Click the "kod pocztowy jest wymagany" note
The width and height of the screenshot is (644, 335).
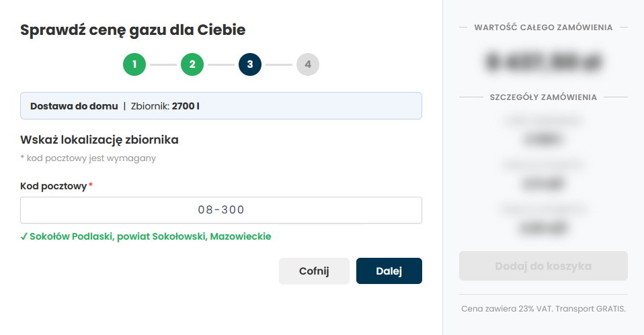[x=91, y=158]
